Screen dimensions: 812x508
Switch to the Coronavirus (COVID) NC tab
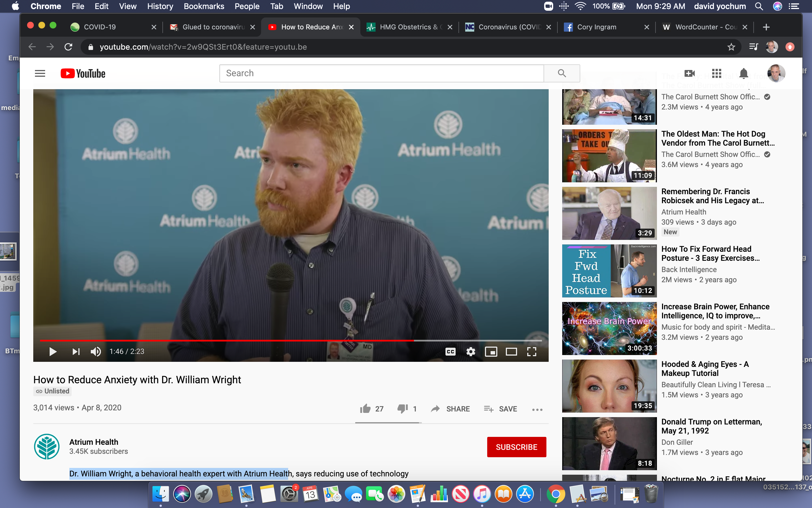[x=508, y=27]
